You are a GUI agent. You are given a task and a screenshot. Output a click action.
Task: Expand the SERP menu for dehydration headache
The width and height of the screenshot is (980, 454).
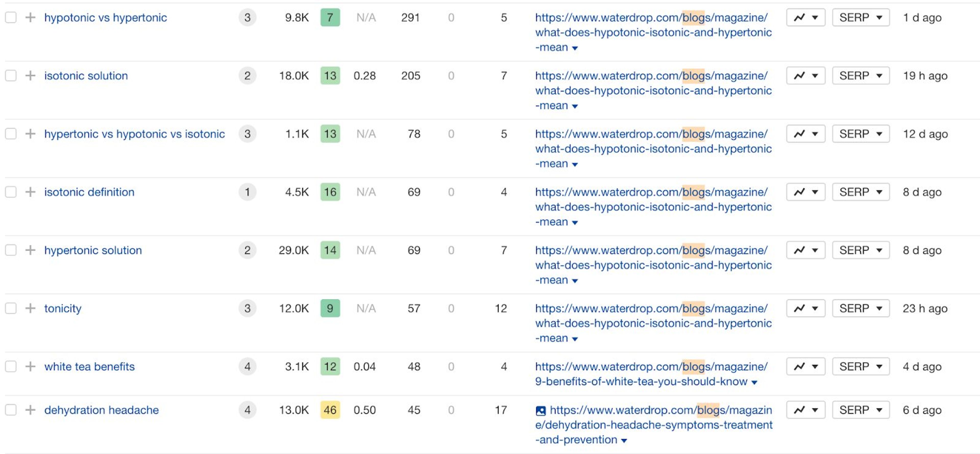[x=861, y=410]
